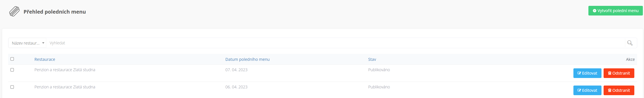Sort by Datum poledního menu column

(247, 59)
